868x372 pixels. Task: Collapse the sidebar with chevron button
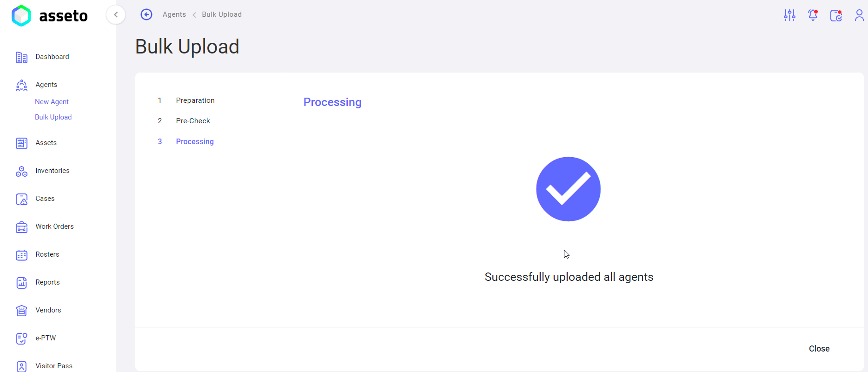116,14
